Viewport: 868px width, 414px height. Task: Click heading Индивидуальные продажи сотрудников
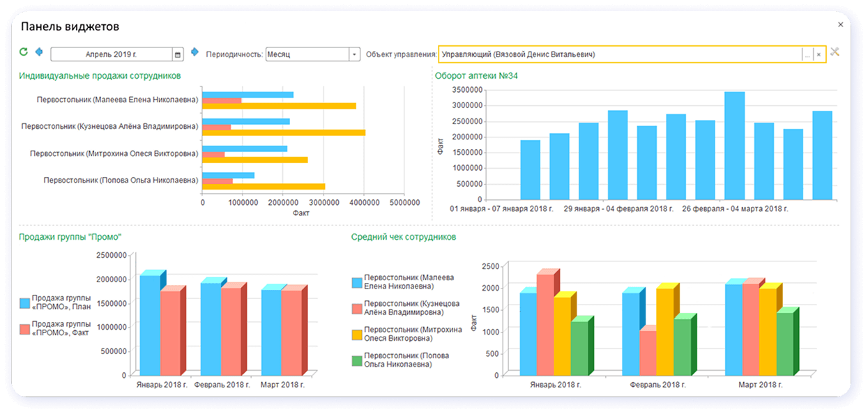pyautogui.click(x=100, y=75)
